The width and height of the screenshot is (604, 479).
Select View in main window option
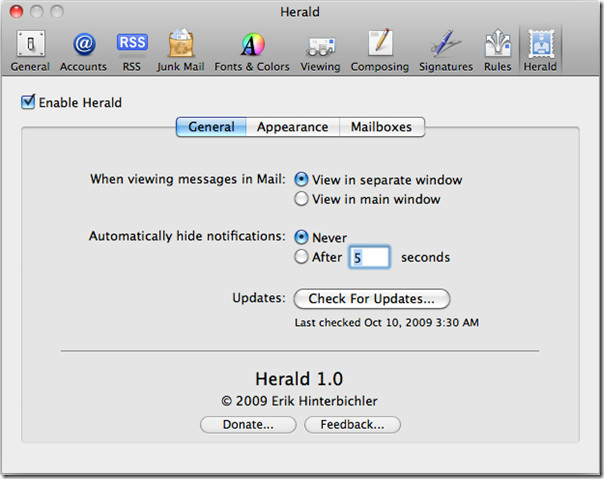301,199
